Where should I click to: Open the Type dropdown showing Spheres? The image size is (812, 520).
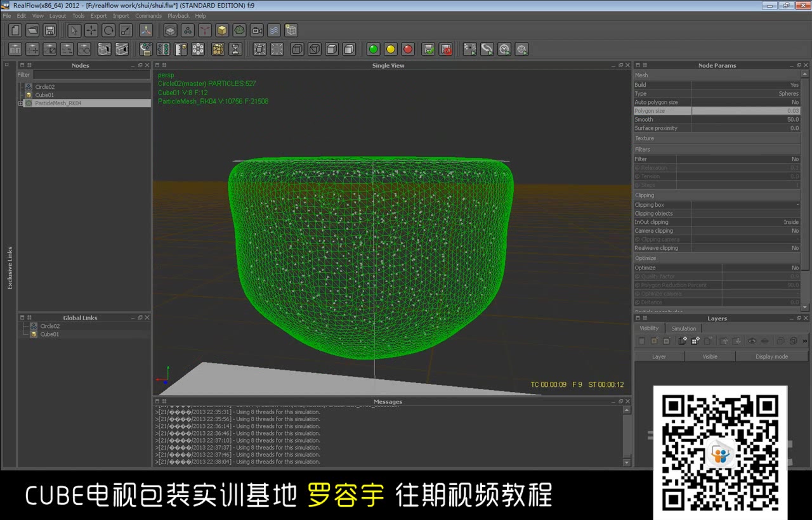pyautogui.click(x=745, y=94)
